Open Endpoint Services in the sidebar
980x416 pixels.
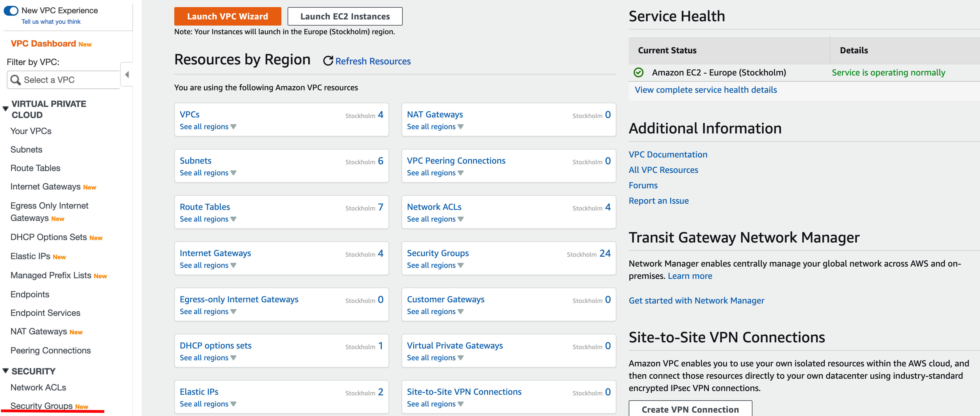pos(45,313)
